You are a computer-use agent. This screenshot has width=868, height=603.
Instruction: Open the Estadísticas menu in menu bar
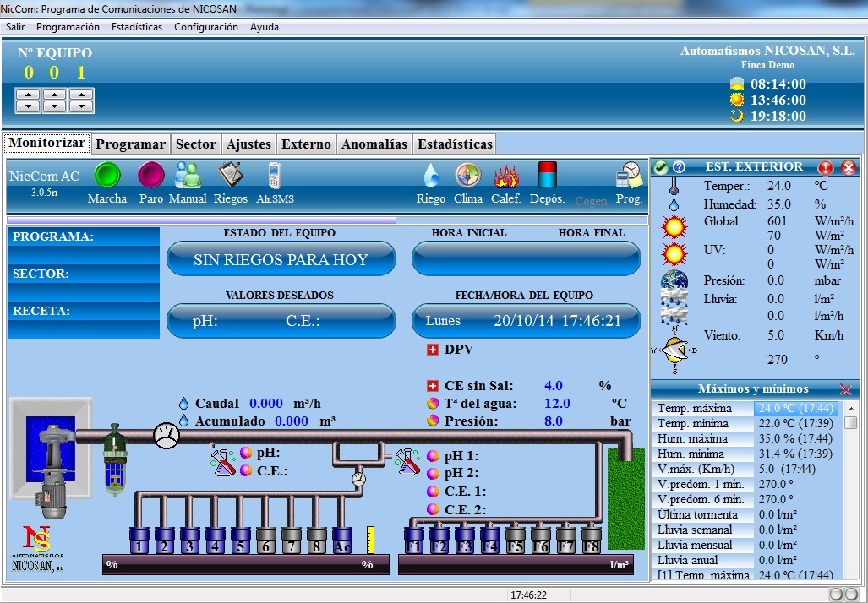[x=137, y=27]
